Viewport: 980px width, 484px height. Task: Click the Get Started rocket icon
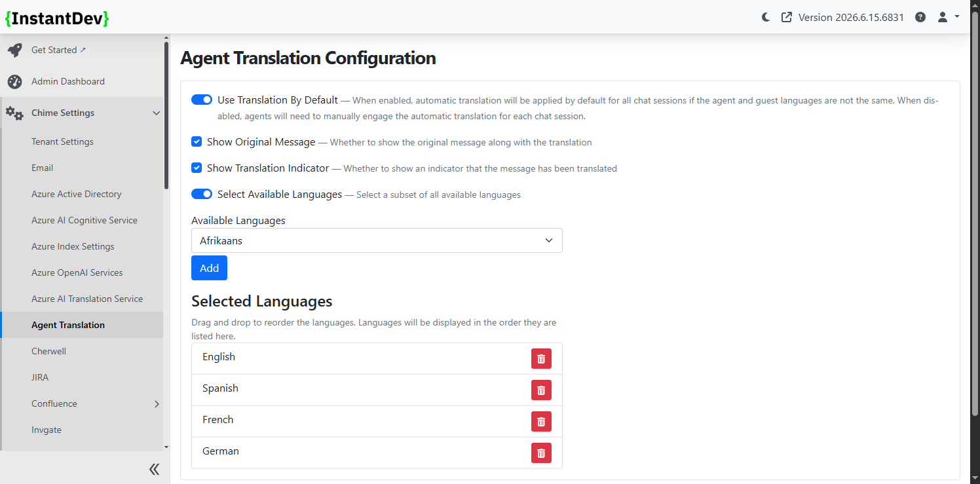15,50
